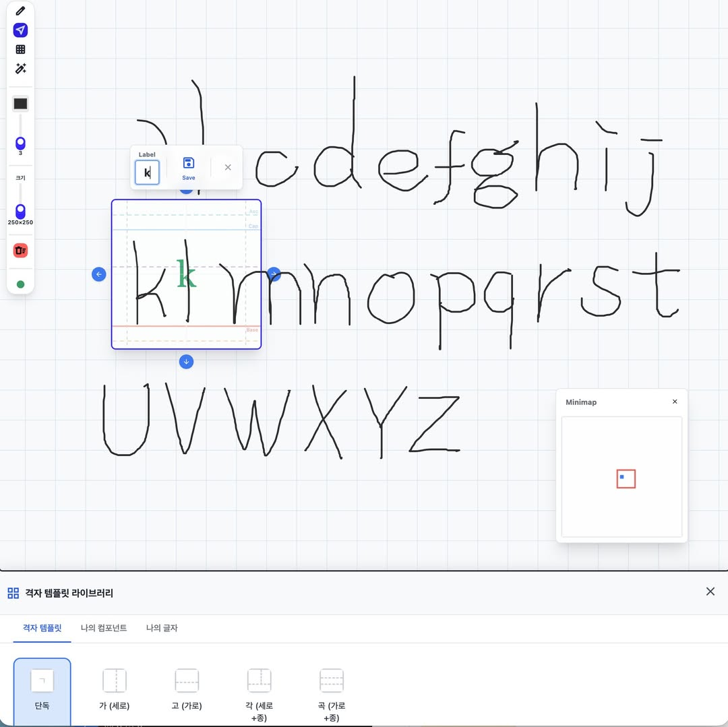728x727 pixels.
Task: Click the red delete trash icon
Action: 20,251
